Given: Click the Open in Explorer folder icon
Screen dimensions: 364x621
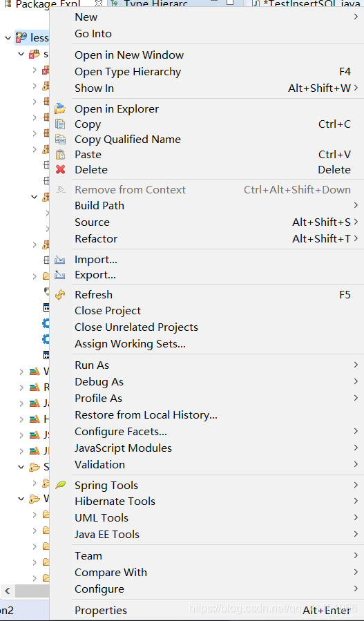Looking at the screenshot, I should point(60,108).
